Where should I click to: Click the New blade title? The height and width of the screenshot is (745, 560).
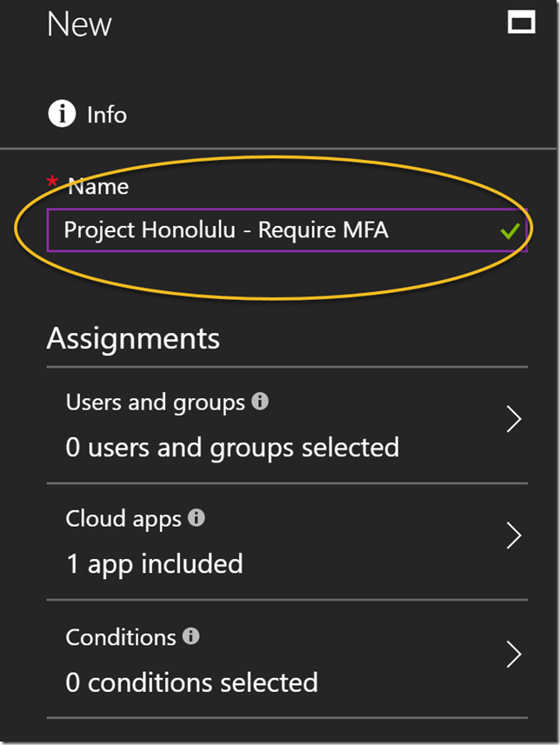pyautogui.click(x=79, y=24)
